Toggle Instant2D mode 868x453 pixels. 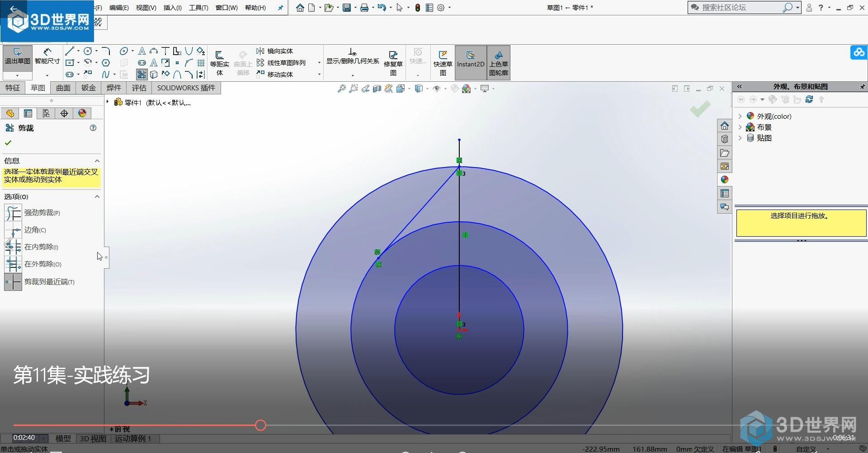[471, 63]
